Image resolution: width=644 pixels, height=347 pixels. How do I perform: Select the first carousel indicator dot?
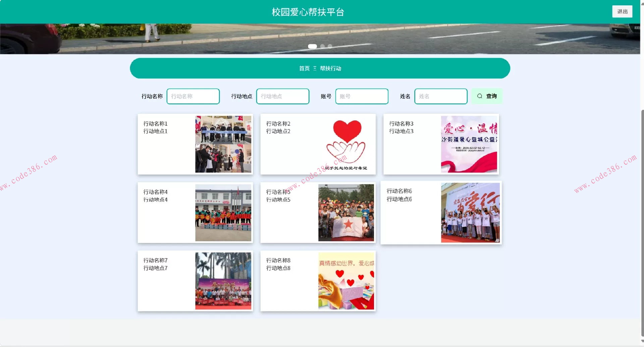click(312, 46)
